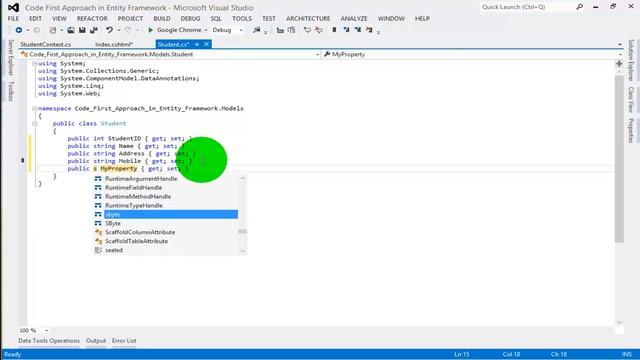Go to the previous bookmark icon
Viewport: 640px width, 360px height.
click(x=346, y=30)
